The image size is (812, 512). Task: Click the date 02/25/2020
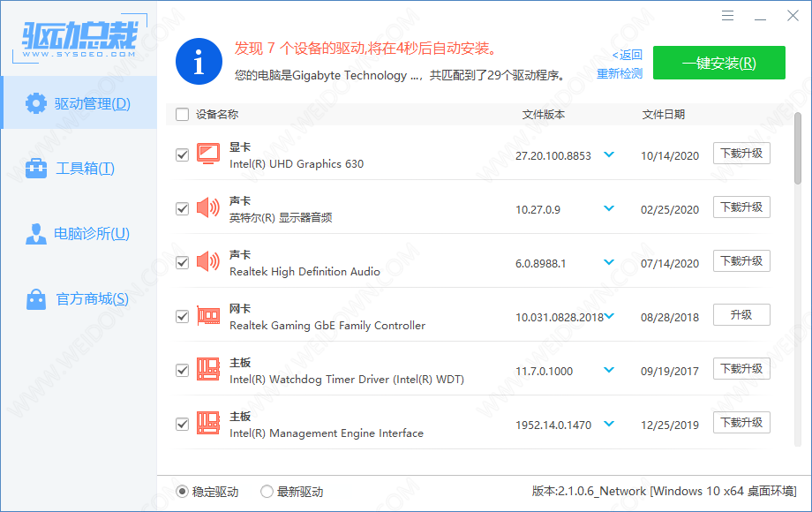670,210
